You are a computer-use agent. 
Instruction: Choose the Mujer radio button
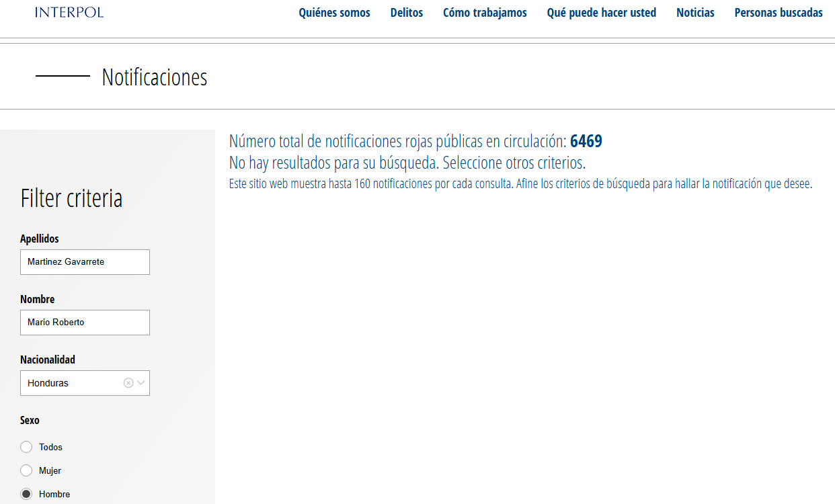(x=26, y=470)
